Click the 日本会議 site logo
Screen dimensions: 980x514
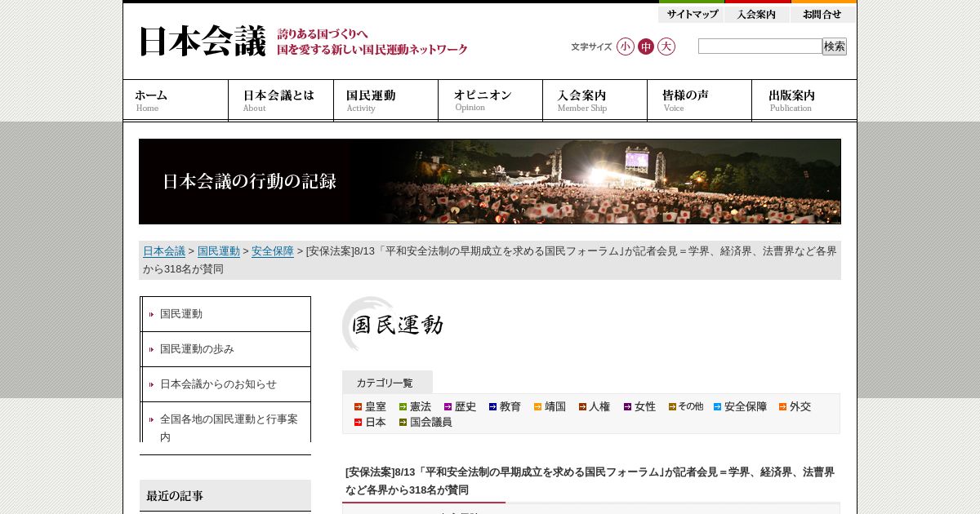coord(203,42)
